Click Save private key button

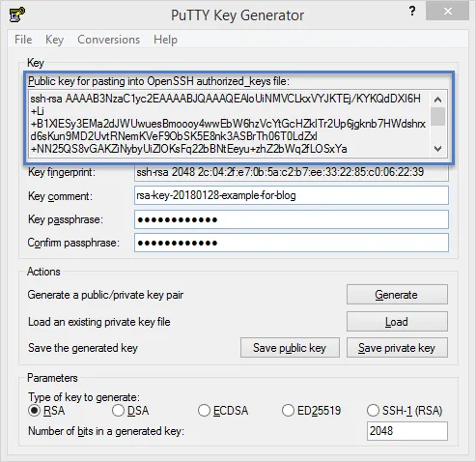(397, 348)
